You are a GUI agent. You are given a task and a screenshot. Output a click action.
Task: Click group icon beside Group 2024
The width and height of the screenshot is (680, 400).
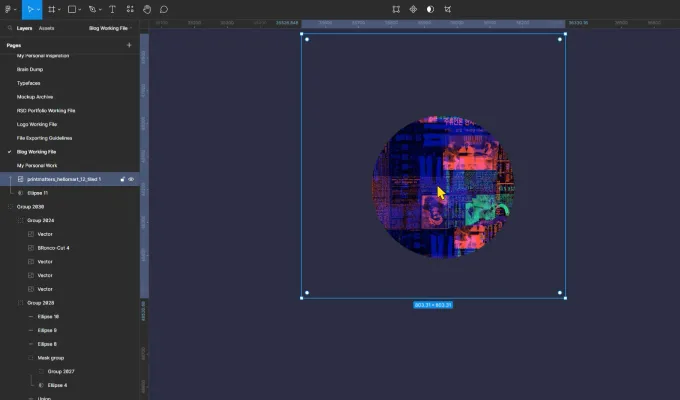[x=20, y=220]
